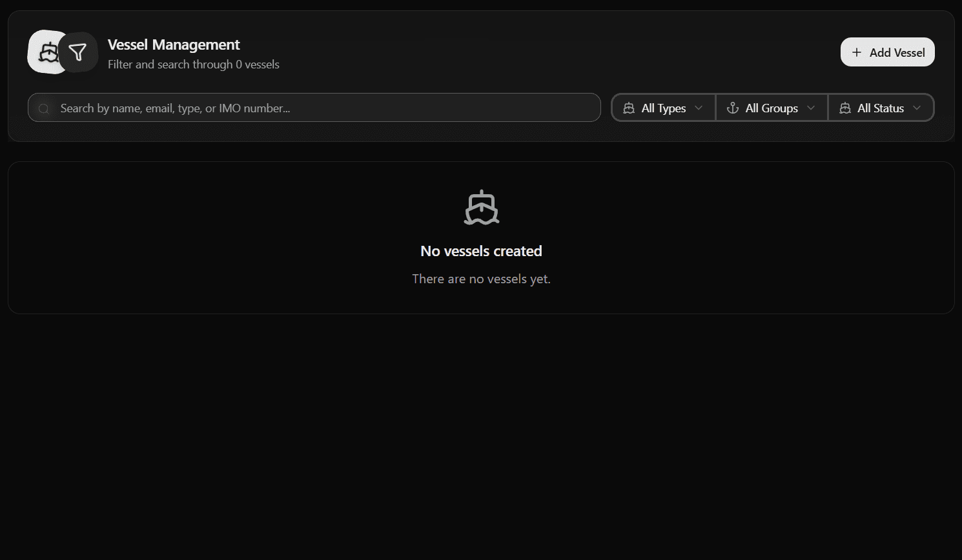Click the funnel filter icon in the header
The image size is (962, 560).
78,52
